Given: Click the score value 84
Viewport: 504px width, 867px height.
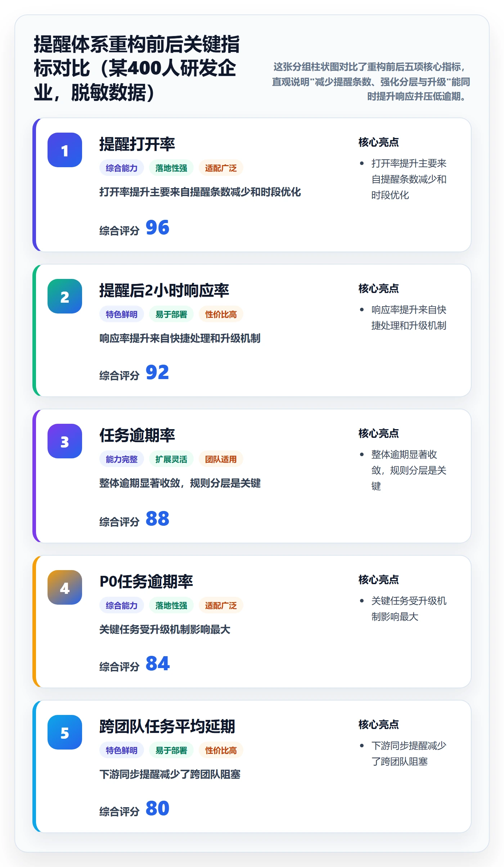Looking at the screenshot, I should pyautogui.click(x=157, y=664).
